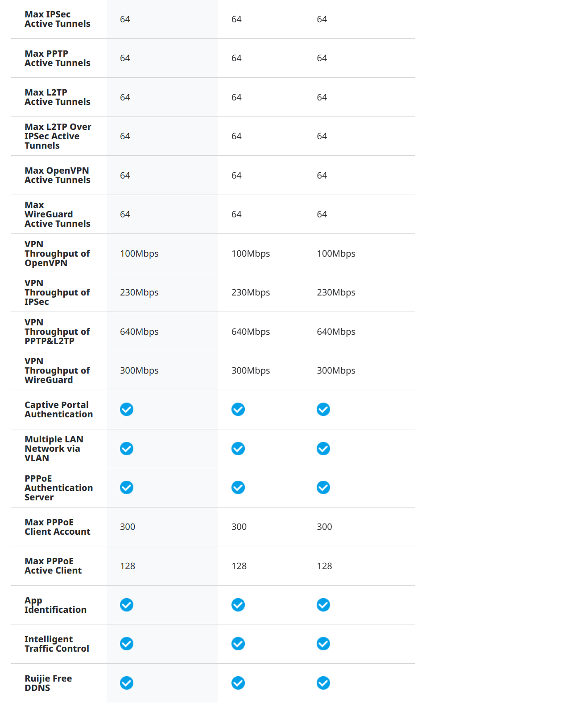Image resolution: width=570 pixels, height=728 pixels.
Task: Select the Max IPSec Active Tunnels row label
Action: pos(58,19)
